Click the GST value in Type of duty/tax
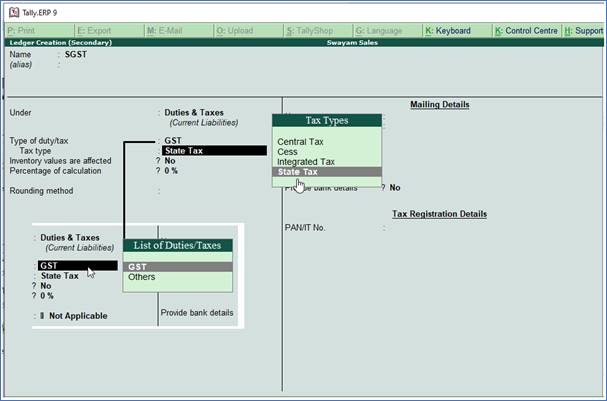607x401 pixels. tap(173, 141)
